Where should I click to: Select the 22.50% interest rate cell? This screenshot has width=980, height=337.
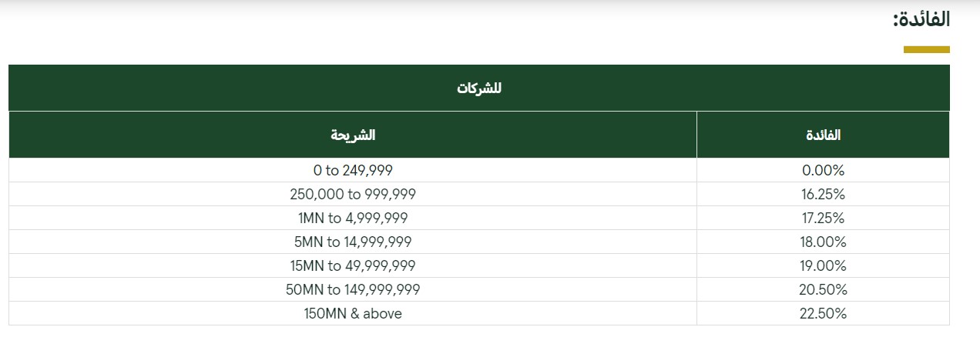point(824,313)
